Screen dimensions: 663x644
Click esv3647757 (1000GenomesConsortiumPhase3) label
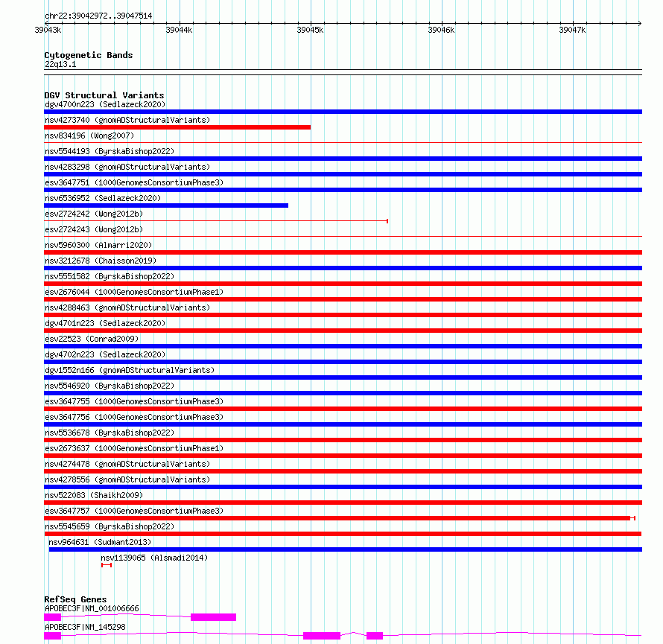134,511
